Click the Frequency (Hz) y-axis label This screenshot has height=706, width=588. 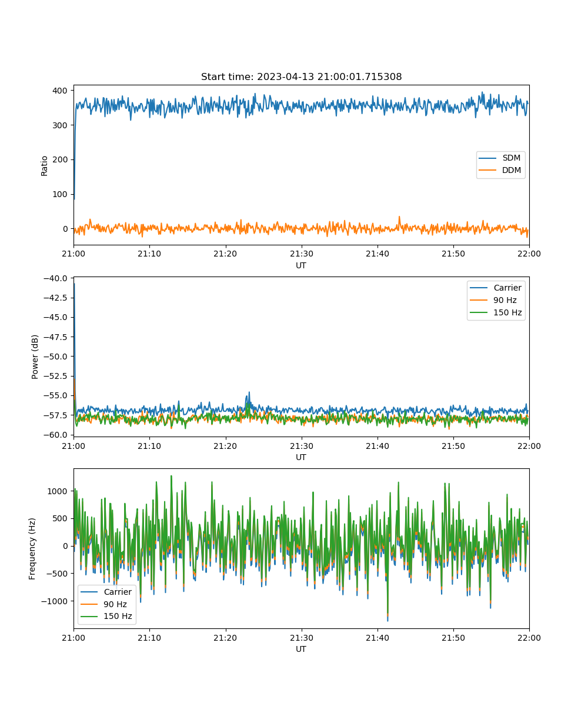click(x=32, y=548)
